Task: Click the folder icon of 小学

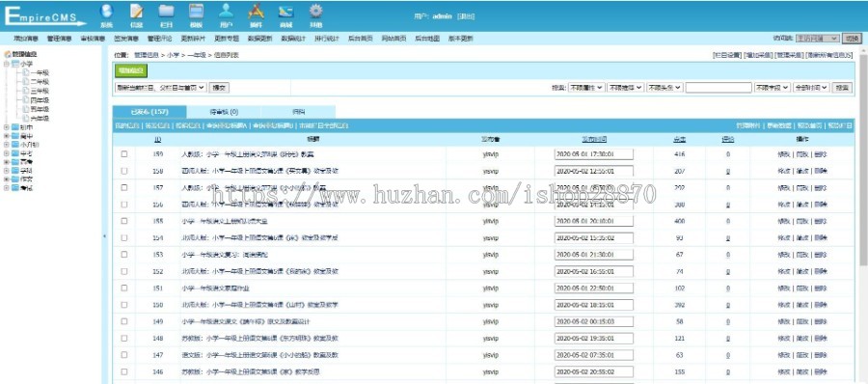Action: [14, 64]
